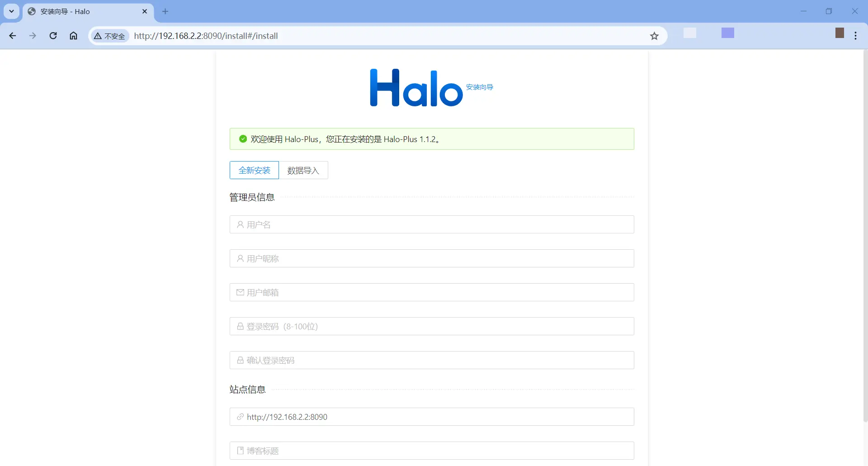Focus the 用户邮箱 input field
The image size is (868, 466).
click(x=432, y=292)
